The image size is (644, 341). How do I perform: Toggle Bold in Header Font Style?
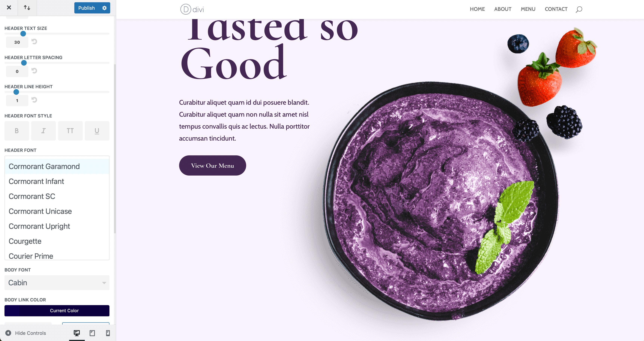pyautogui.click(x=16, y=130)
